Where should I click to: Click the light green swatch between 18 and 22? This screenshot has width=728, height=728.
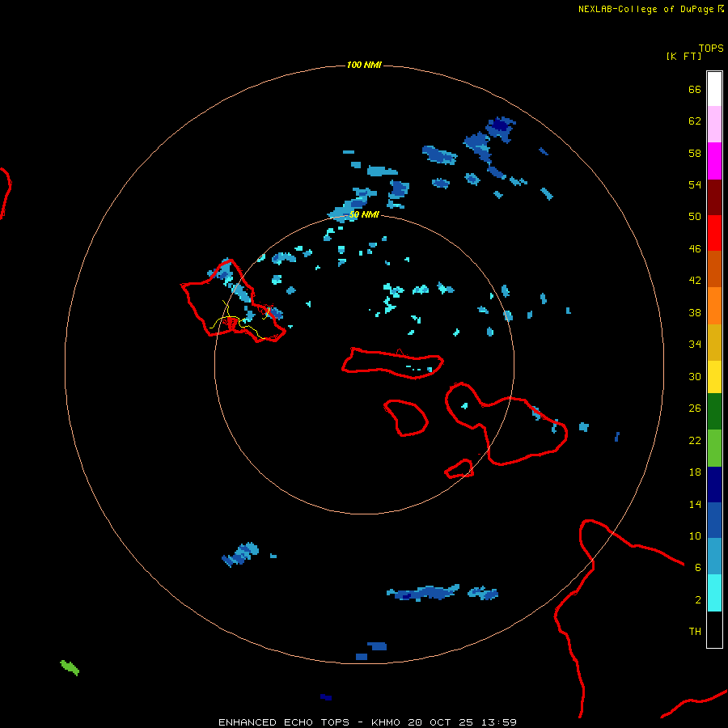pyautogui.click(x=714, y=448)
